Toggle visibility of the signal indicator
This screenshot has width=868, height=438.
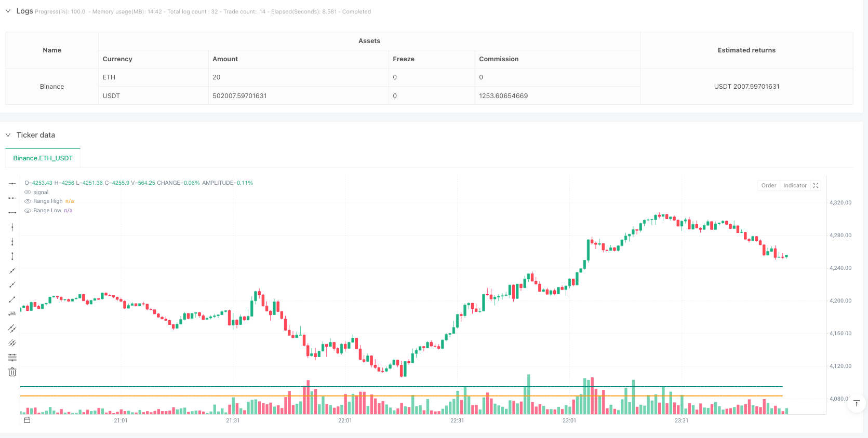[28, 192]
